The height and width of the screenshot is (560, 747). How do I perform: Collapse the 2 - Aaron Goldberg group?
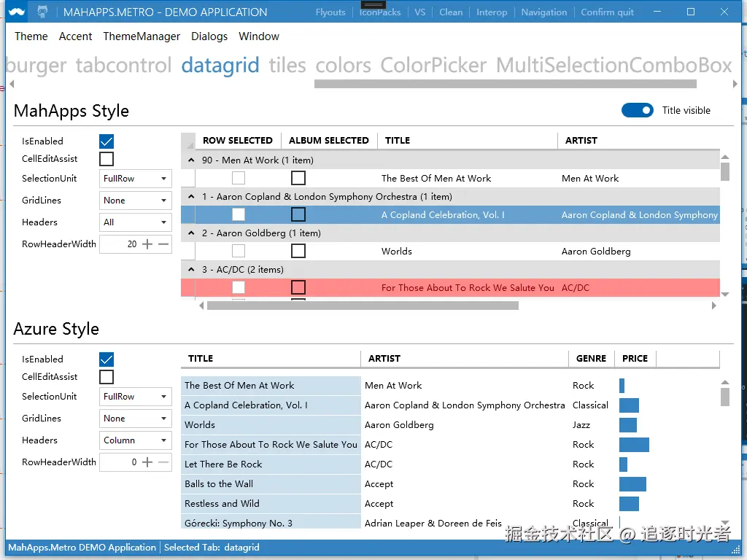(191, 233)
